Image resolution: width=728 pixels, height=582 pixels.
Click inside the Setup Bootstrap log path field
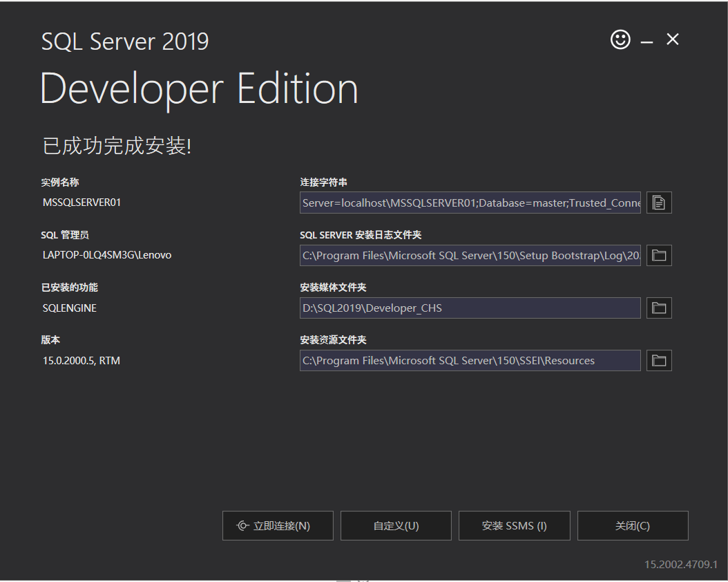point(470,255)
